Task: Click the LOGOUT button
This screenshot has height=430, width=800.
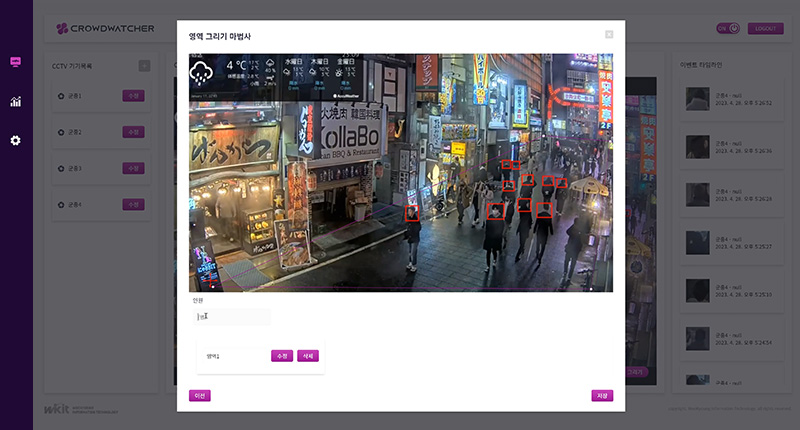Action: click(x=765, y=29)
